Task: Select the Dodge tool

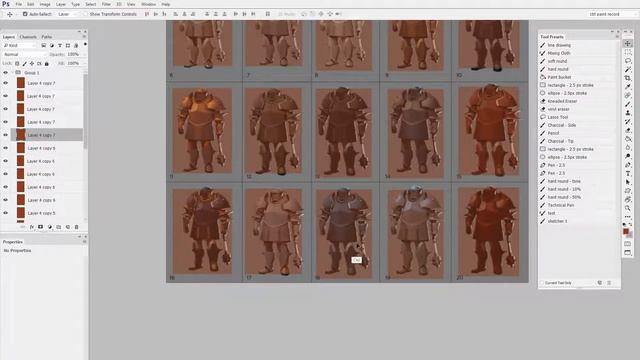Action: pyautogui.click(x=627, y=156)
